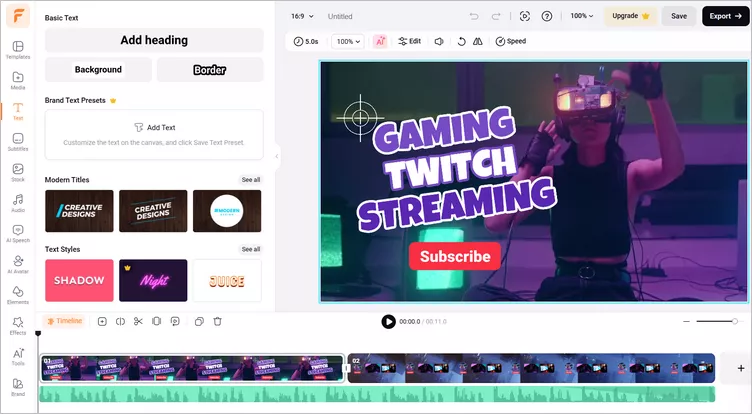Click See all for Text Styles
The height and width of the screenshot is (414, 752).
pos(251,249)
